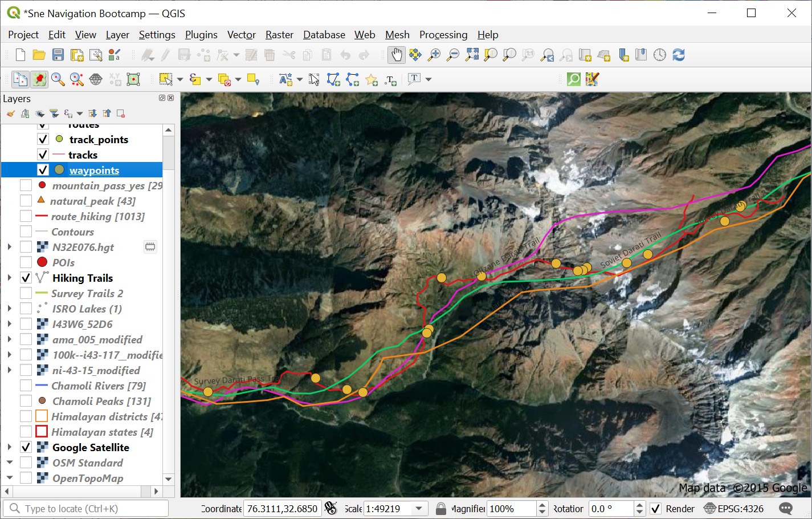The width and height of the screenshot is (812, 519).
Task: Click the toggle extents and mouse position button
Action: pyautogui.click(x=331, y=509)
